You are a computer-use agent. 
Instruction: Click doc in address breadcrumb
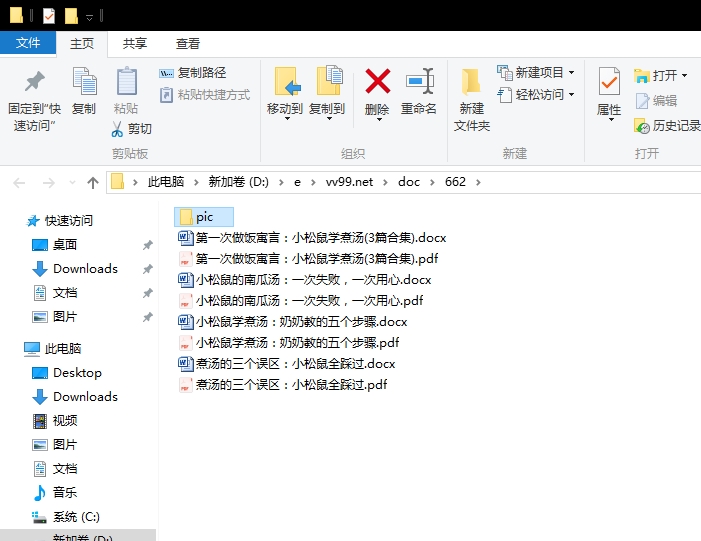pos(409,182)
